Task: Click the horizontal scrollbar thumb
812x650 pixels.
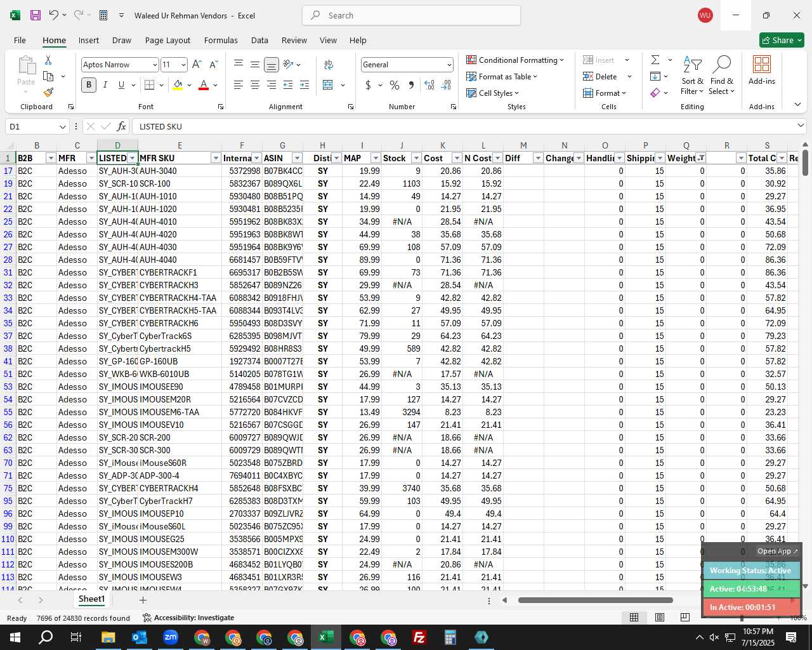Action: (595, 600)
